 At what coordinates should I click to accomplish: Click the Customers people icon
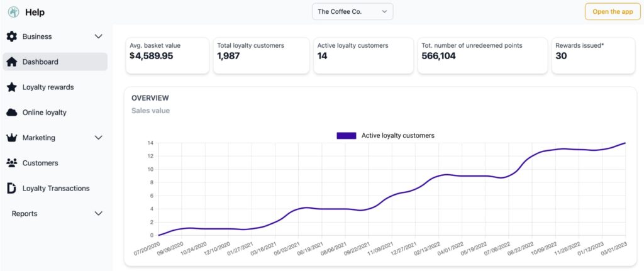click(11, 163)
